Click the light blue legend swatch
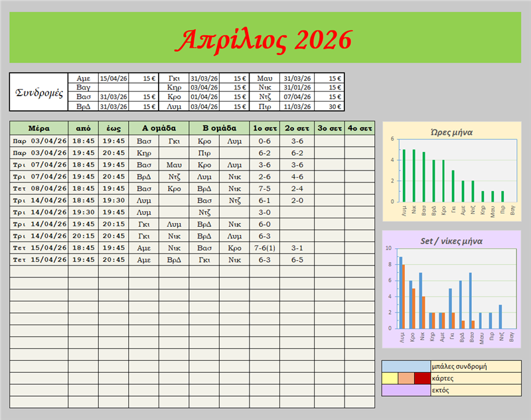The image size is (531, 420). point(406,366)
